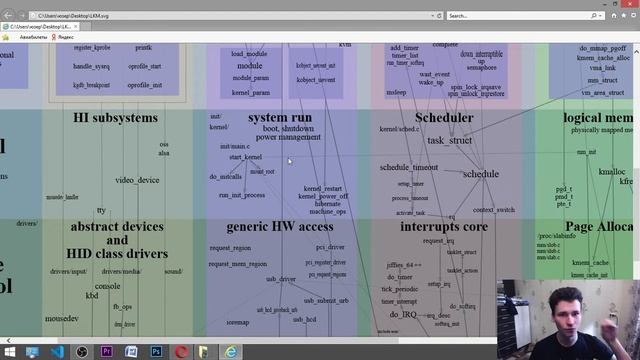The height and width of the screenshot is (360, 640).
Task: Go back with the browser Back arrow
Action: coord(8,16)
